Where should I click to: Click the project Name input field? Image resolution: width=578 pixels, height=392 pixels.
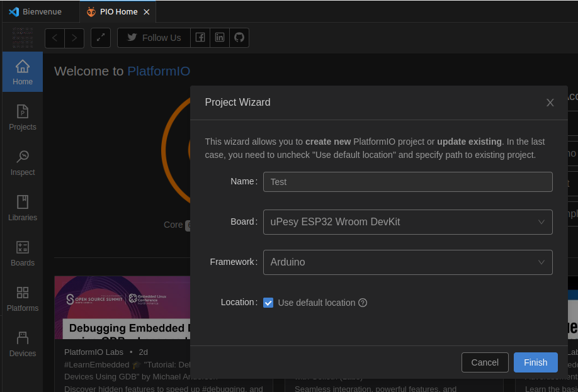pyautogui.click(x=408, y=182)
